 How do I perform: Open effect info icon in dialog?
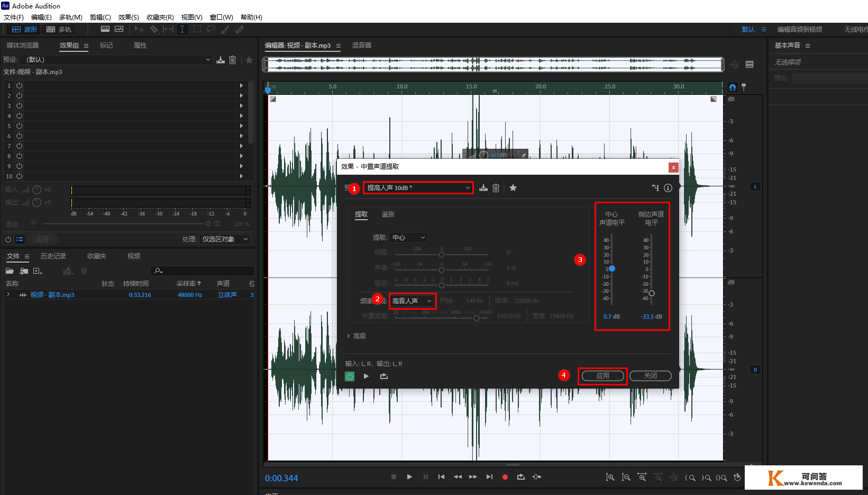tap(668, 188)
